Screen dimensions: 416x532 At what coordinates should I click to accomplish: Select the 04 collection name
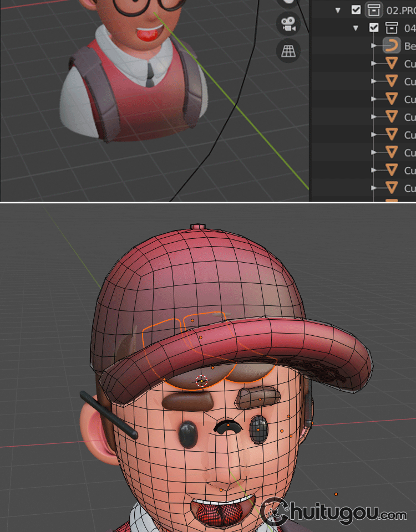tap(410, 28)
